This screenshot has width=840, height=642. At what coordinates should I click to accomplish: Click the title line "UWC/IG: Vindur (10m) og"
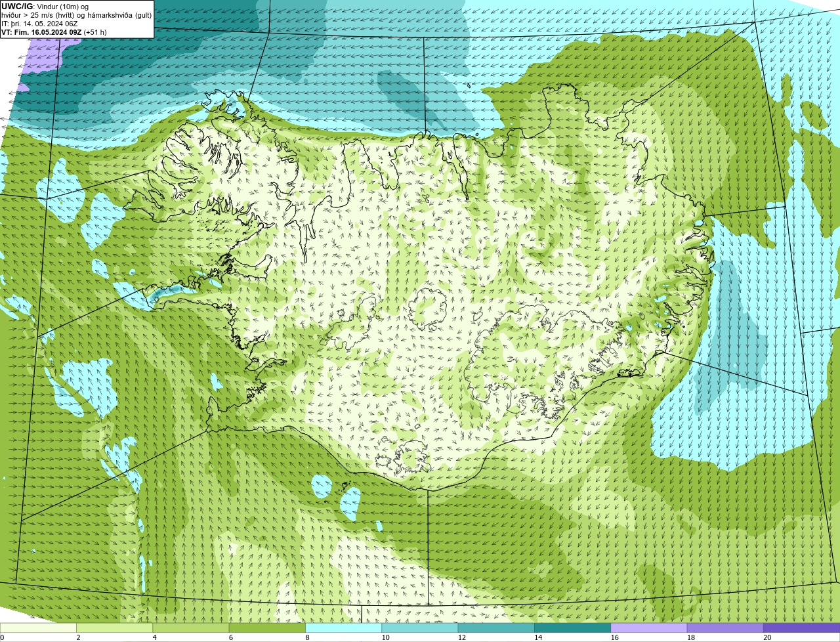(x=45, y=6)
